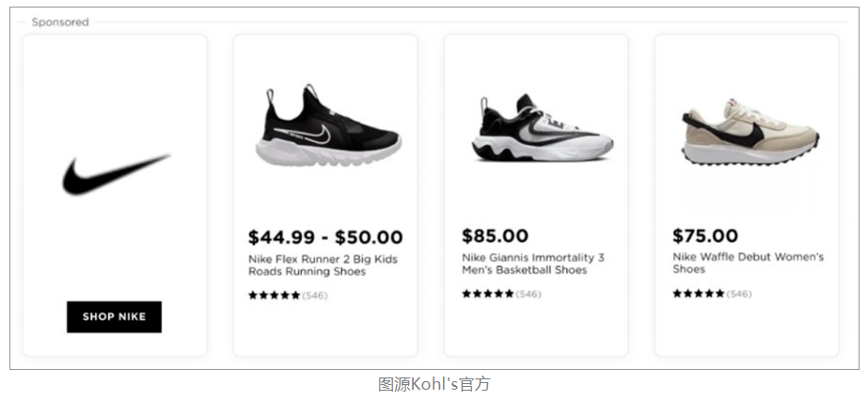Click the $75.00 price
868x401 pixels.
click(705, 235)
